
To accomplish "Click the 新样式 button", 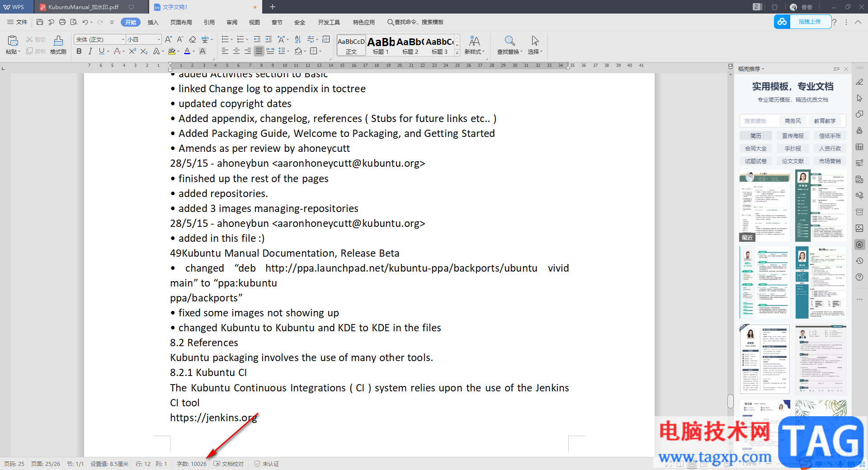I will click(x=474, y=45).
